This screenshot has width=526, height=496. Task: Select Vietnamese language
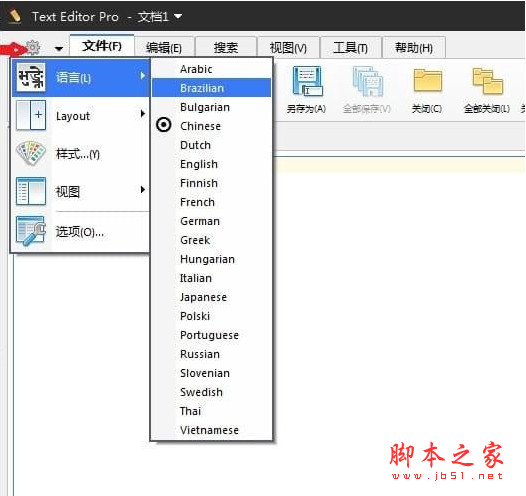pos(211,430)
